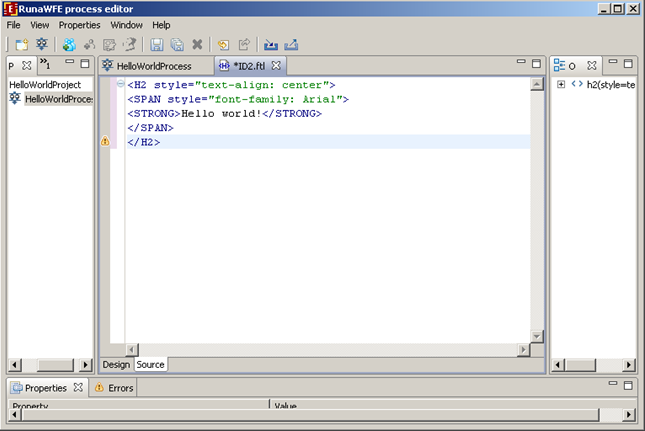Viewport: 645px width, 431px height.
Task: Close the ID2.ftl editor tab
Action: (276, 66)
